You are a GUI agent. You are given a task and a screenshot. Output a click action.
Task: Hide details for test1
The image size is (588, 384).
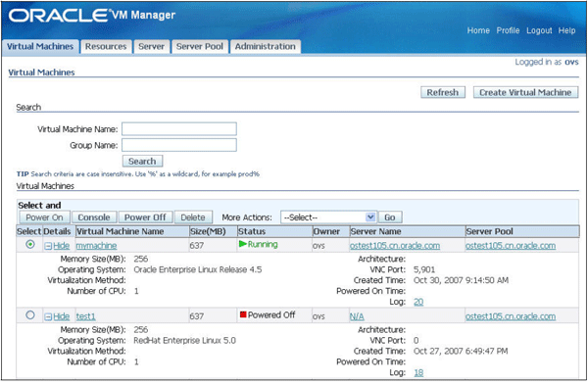[61, 316]
